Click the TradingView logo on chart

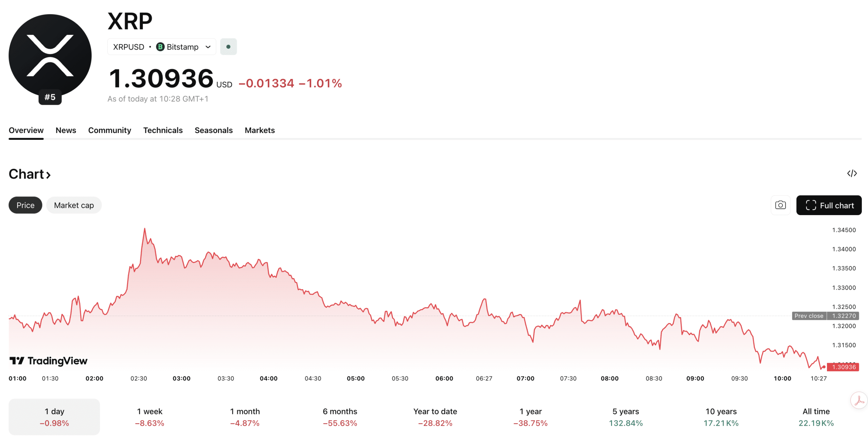pos(48,361)
